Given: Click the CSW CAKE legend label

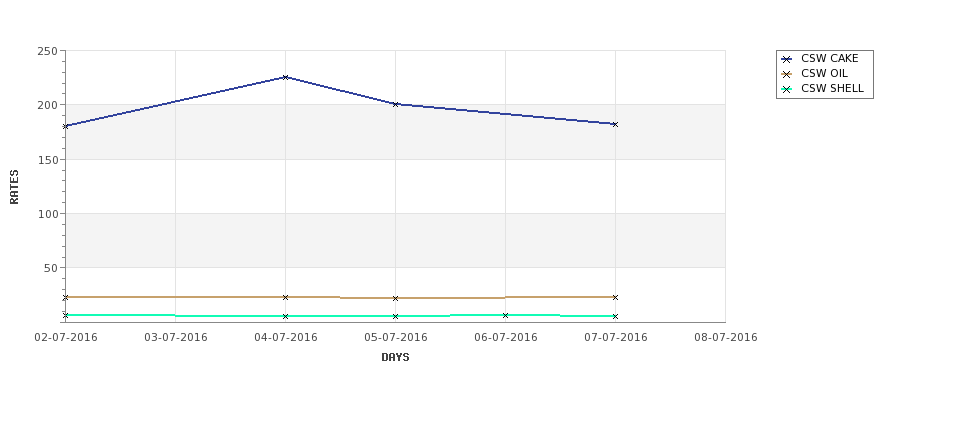Looking at the screenshot, I should [x=829, y=58].
